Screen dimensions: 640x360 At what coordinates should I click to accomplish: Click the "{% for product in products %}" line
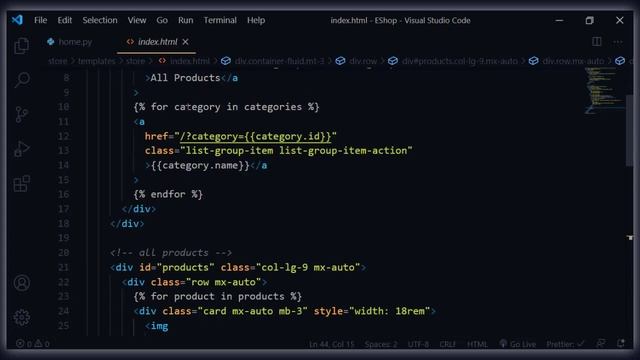[x=218, y=296]
